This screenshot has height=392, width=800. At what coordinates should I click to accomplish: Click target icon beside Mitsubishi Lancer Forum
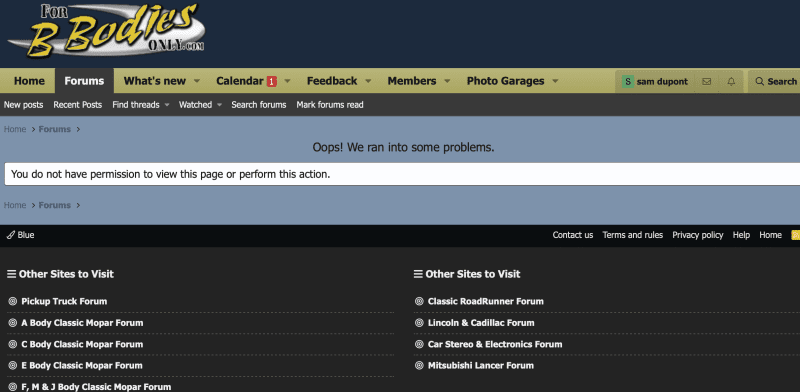click(419, 365)
